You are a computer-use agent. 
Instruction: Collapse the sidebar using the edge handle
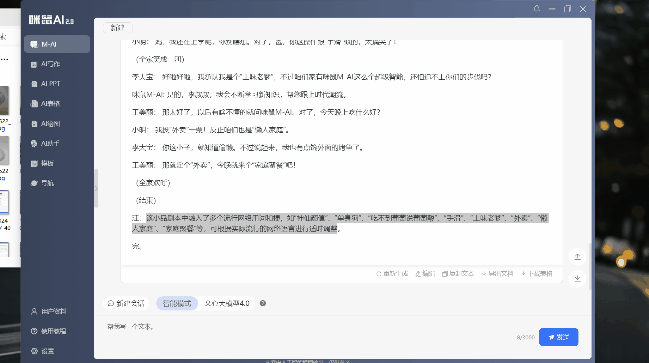[x=96, y=188]
